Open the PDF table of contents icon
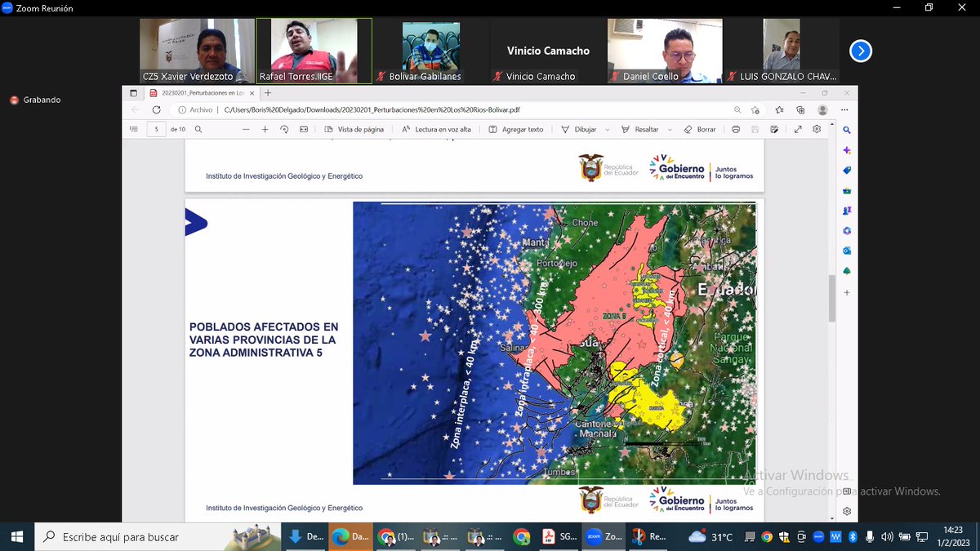 (134, 129)
